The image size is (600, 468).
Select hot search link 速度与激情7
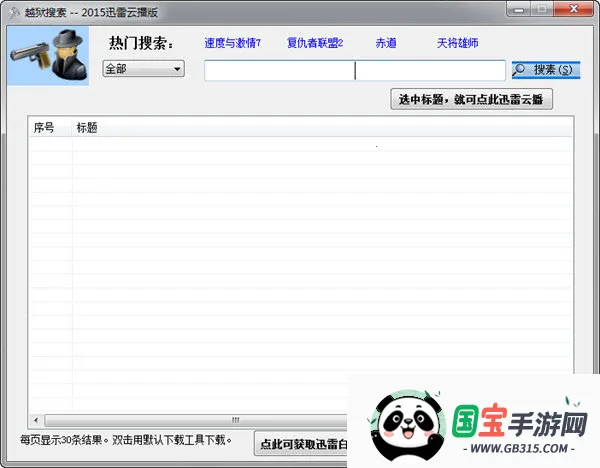click(x=232, y=44)
